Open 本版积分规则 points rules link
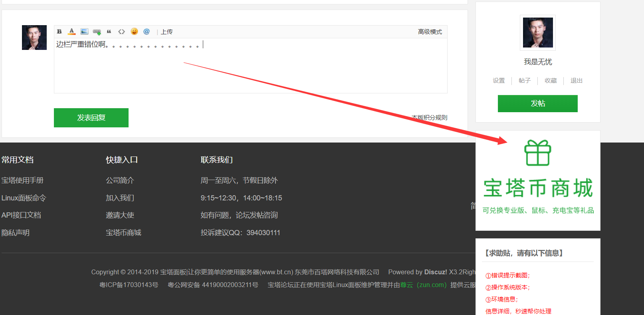The image size is (644, 315). point(430,118)
